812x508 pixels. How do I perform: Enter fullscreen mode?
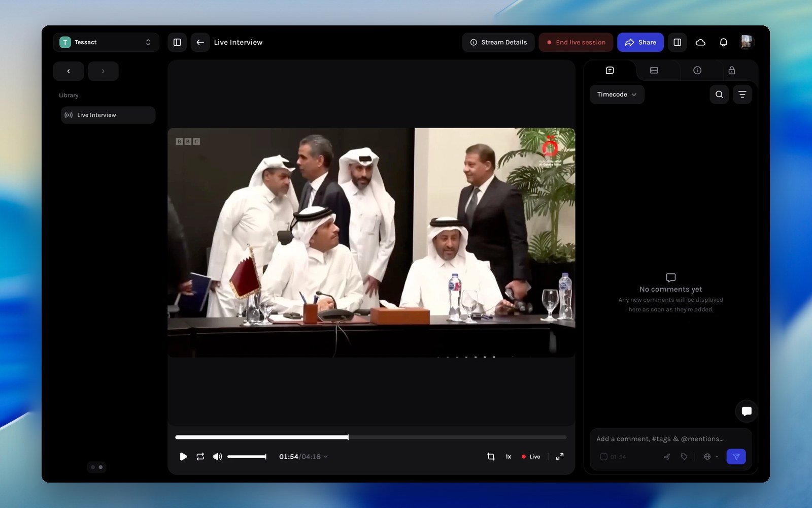click(x=560, y=457)
